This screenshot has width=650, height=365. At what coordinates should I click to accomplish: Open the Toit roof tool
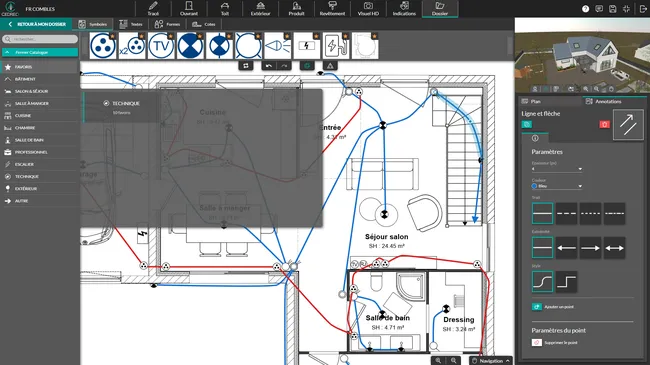(225, 9)
